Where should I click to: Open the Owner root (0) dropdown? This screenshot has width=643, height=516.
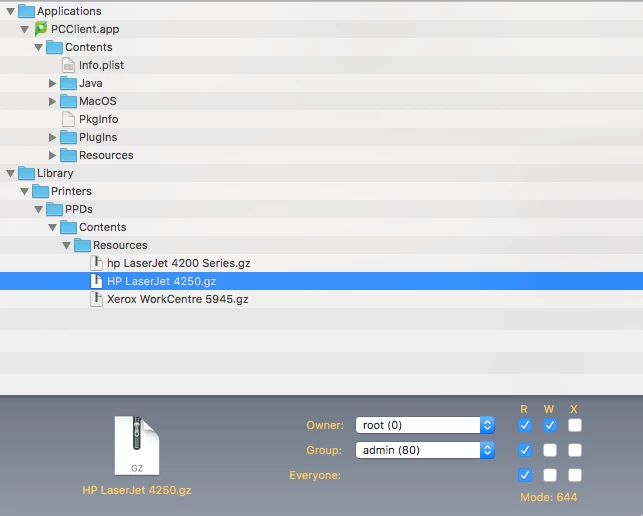tap(425, 425)
